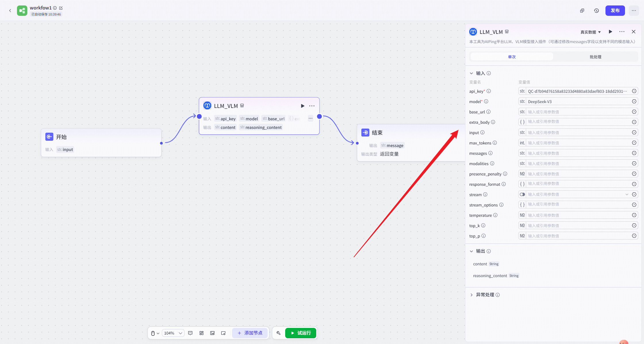Run the LLM_VLM node via its play icon
644x344 pixels.
[302, 106]
